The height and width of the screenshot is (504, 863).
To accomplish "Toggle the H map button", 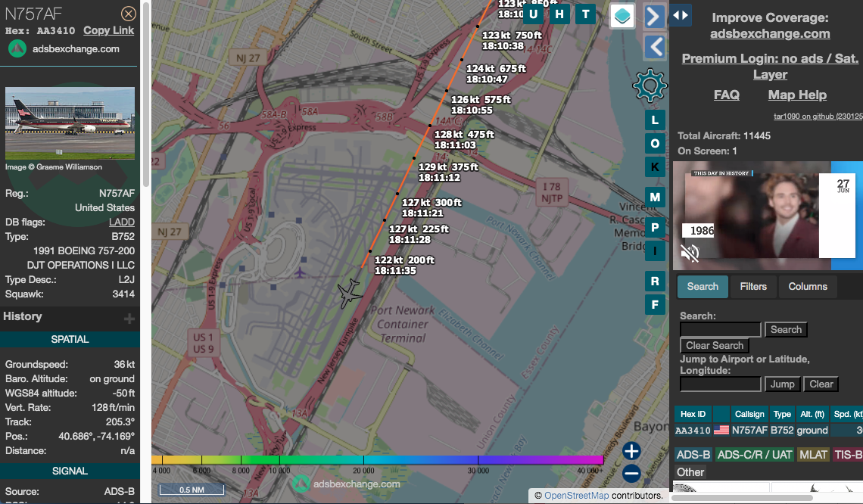I will 559,14.
